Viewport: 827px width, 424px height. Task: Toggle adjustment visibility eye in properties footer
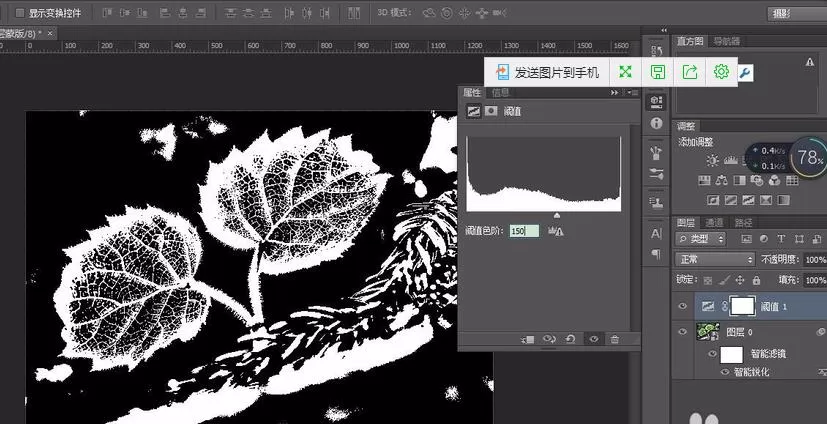point(594,339)
